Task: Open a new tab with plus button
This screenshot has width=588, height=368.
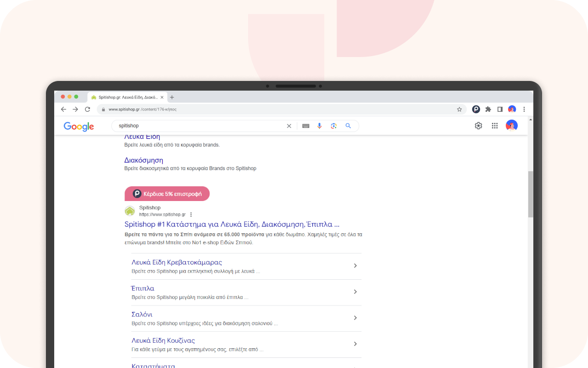Action: (x=172, y=97)
